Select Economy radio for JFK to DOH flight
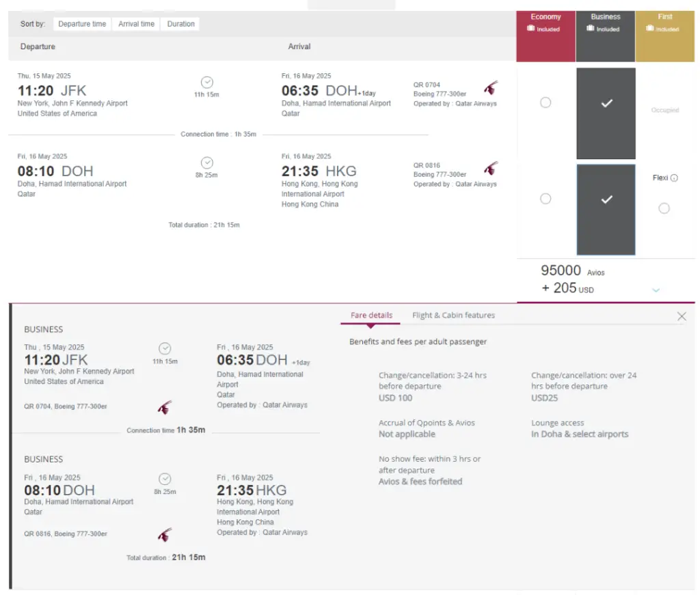700x595 pixels. [x=546, y=102]
